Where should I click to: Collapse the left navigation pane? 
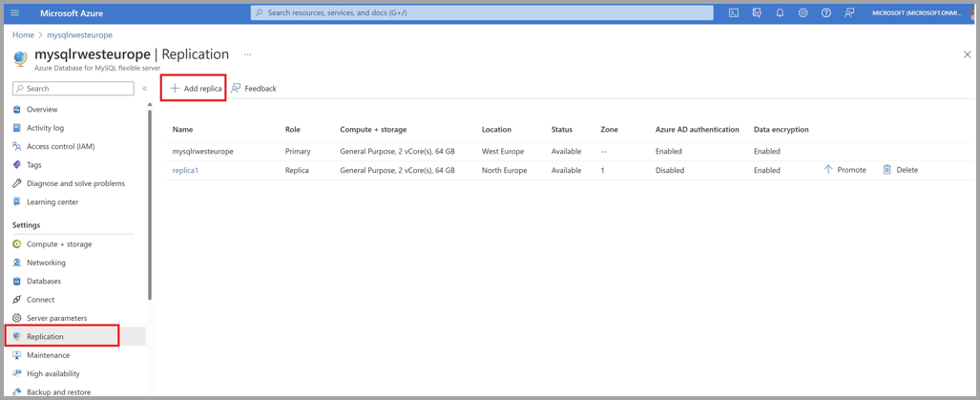145,89
